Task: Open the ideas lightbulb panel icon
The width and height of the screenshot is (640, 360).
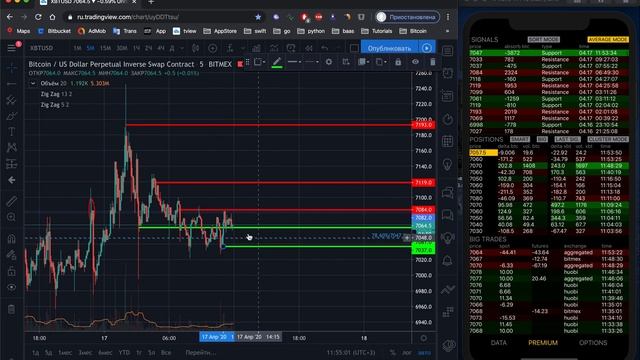Action: coord(448,164)
